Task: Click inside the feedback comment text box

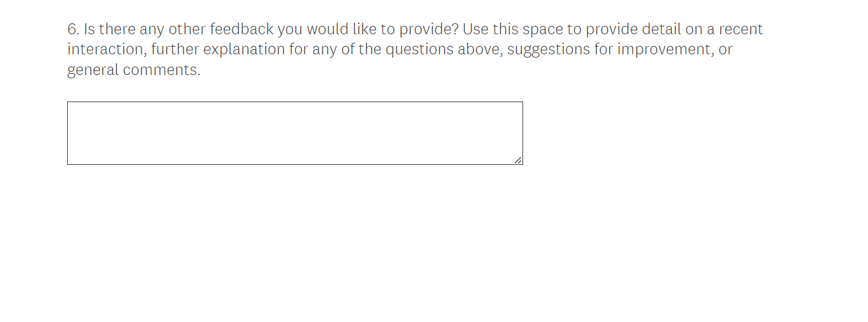Action: coord(294,133)
